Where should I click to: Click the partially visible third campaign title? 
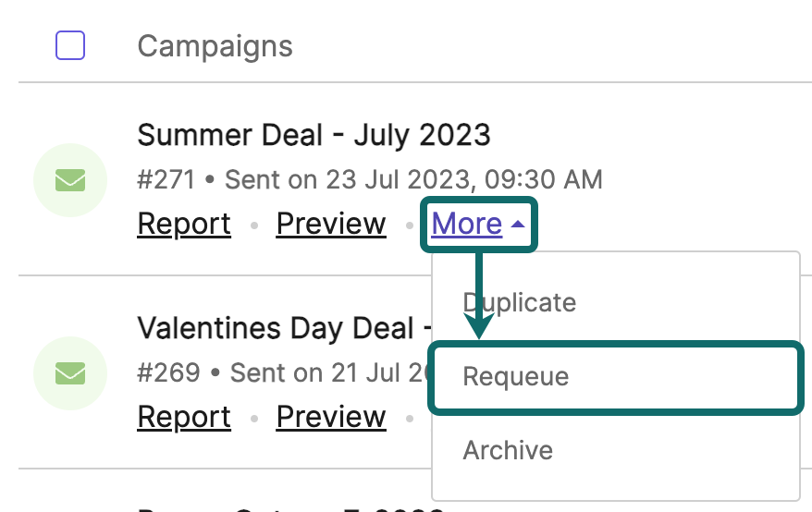290,507
